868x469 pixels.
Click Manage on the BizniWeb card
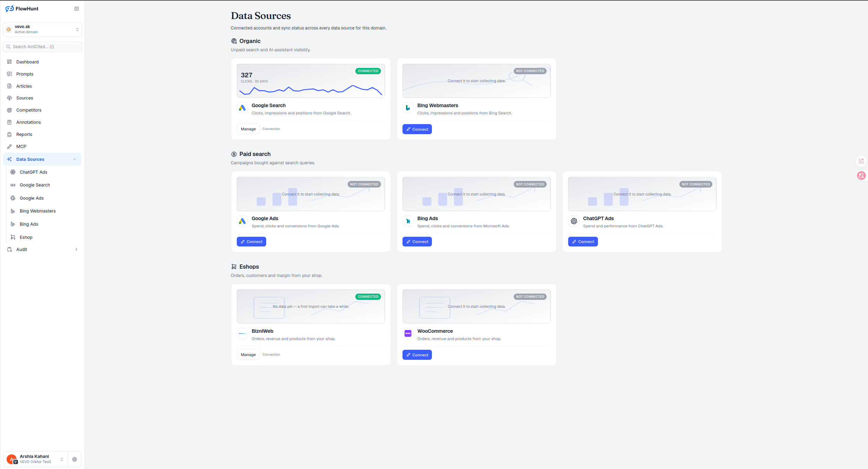(x=248, y=355)
